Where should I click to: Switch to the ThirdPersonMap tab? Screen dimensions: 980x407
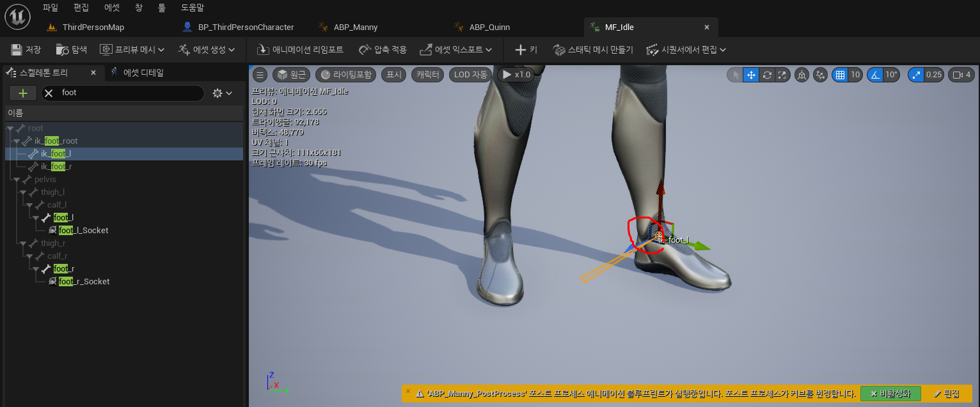coord(93,27)
